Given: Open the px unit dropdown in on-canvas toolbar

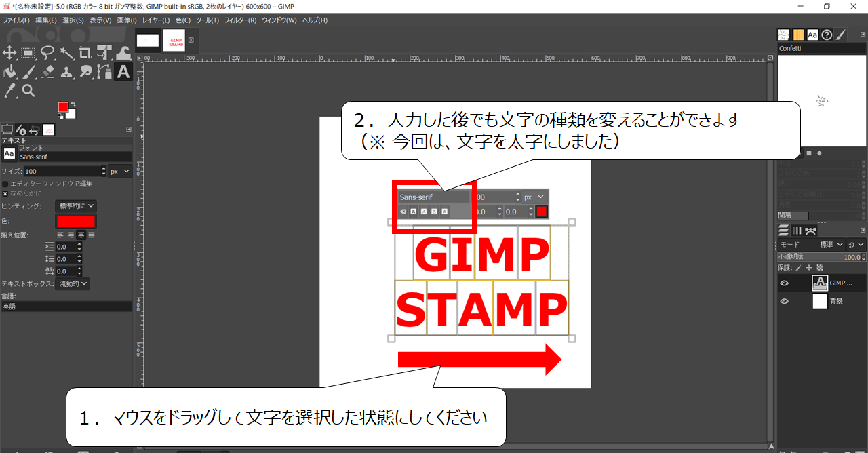Looking at the screenshot, I should click(x=534, y=197).
